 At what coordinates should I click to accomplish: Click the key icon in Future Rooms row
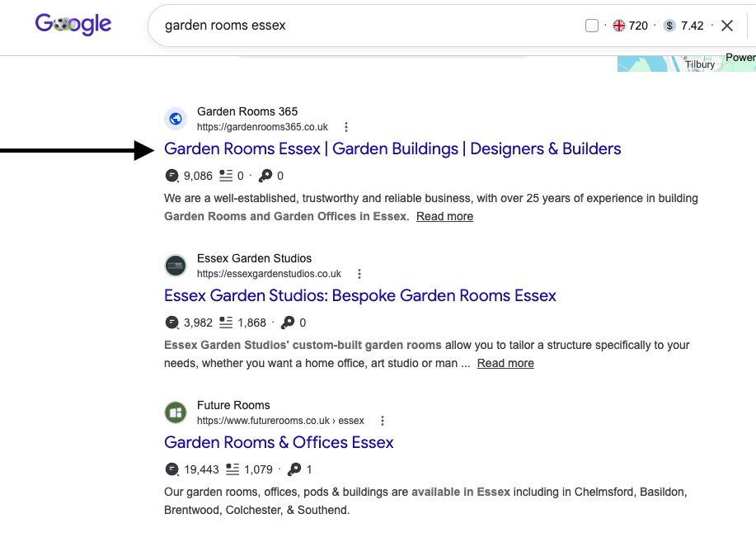(x=294, y=469)
